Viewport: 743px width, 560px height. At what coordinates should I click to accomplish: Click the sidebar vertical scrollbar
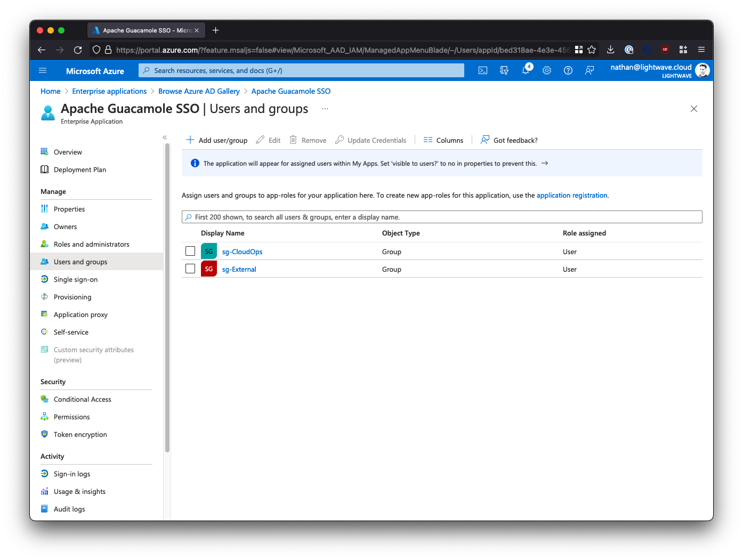point(167,298)
